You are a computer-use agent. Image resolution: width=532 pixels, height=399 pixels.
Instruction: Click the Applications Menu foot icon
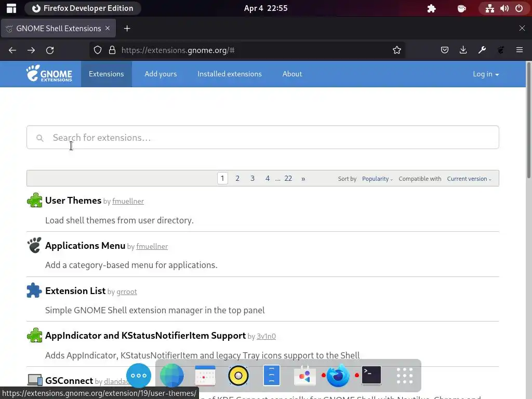click(x=34, y=245)
